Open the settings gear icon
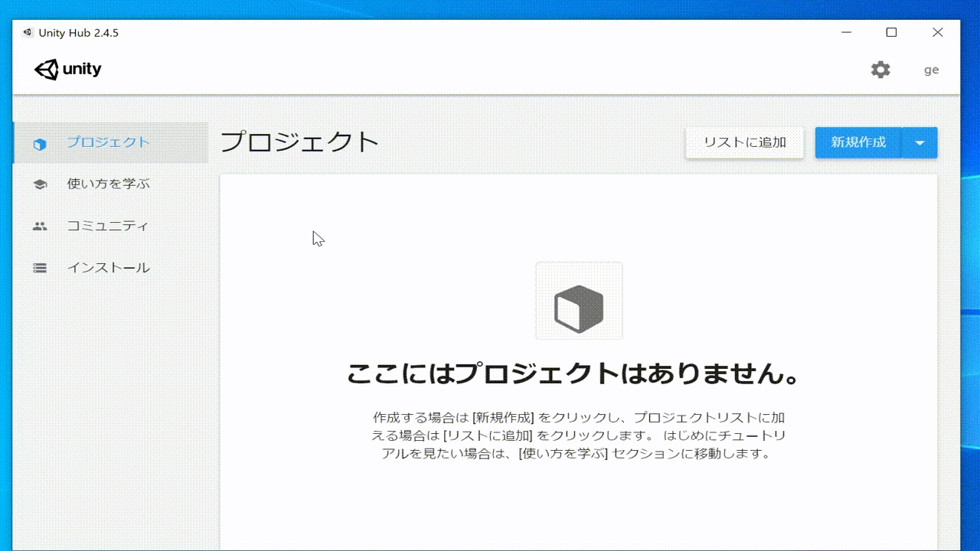Viewport: 980px width, 551px height. tap(880, 70)
